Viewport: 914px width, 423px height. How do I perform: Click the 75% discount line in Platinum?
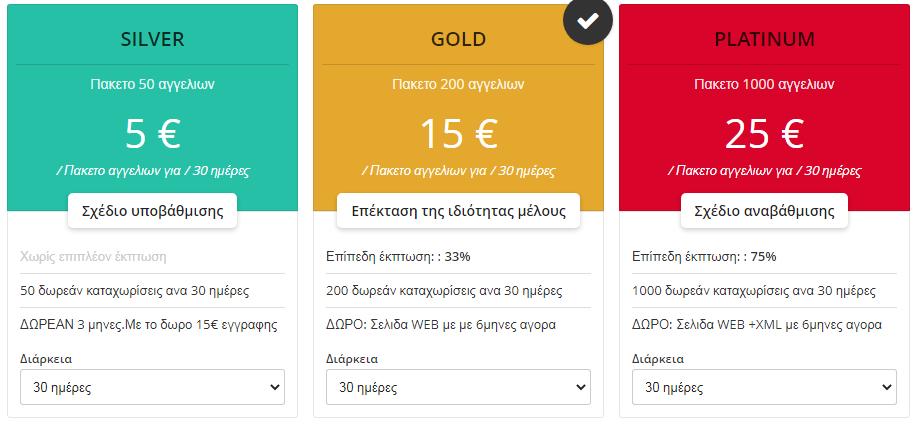click(704, 257)
